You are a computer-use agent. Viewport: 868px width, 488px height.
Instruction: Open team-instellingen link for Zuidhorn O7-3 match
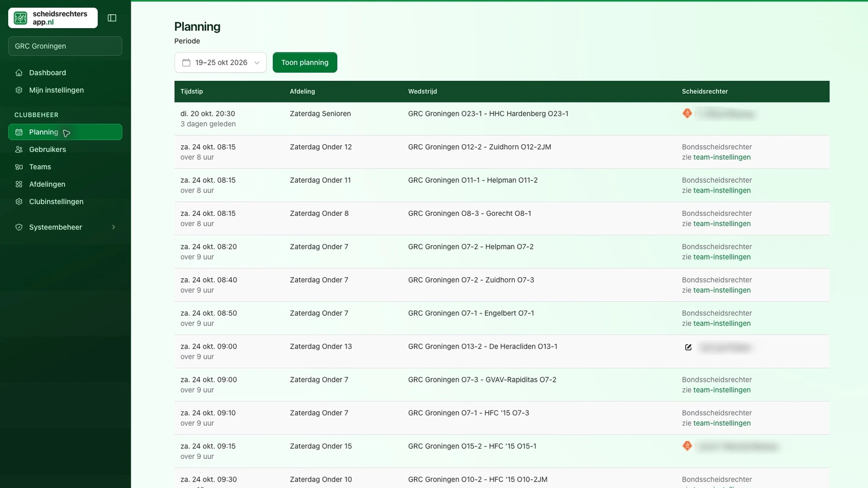(x=722, y=290)
